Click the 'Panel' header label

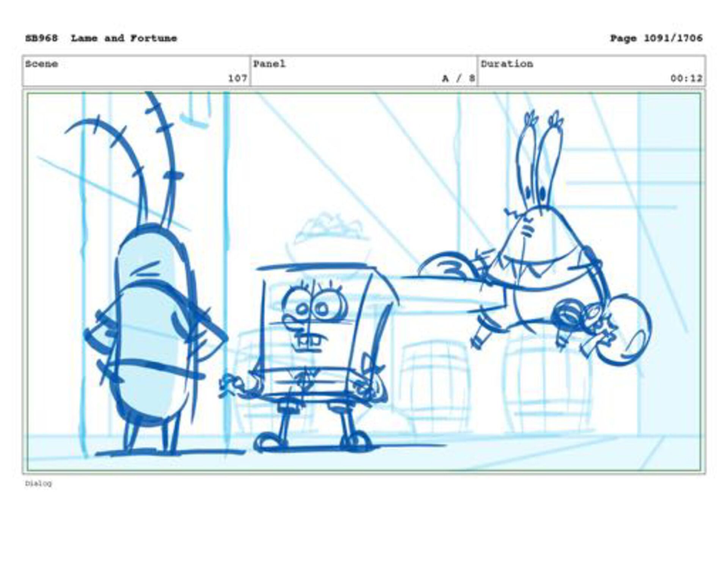[269, 64]
